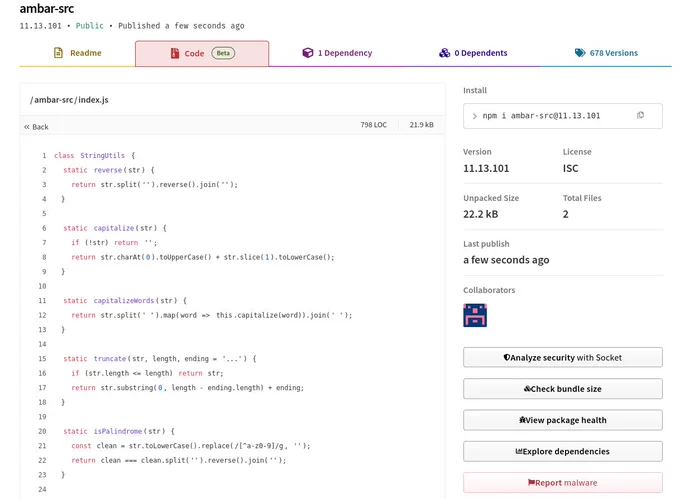Click the double-chevron icon beside Back
The height and width of the screenshot is (499, 680).
point(27,127)
